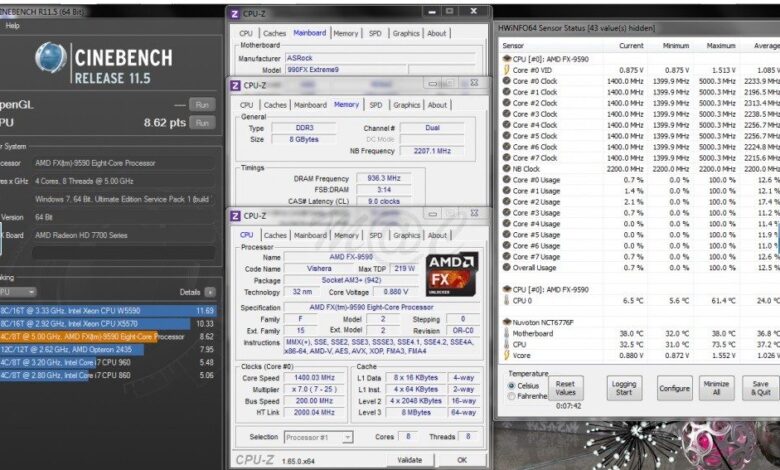Click the chip icon beside first CPU [#0]: AMD FX-9590
Screen dimensions: 780x470
tap(507, 59)
